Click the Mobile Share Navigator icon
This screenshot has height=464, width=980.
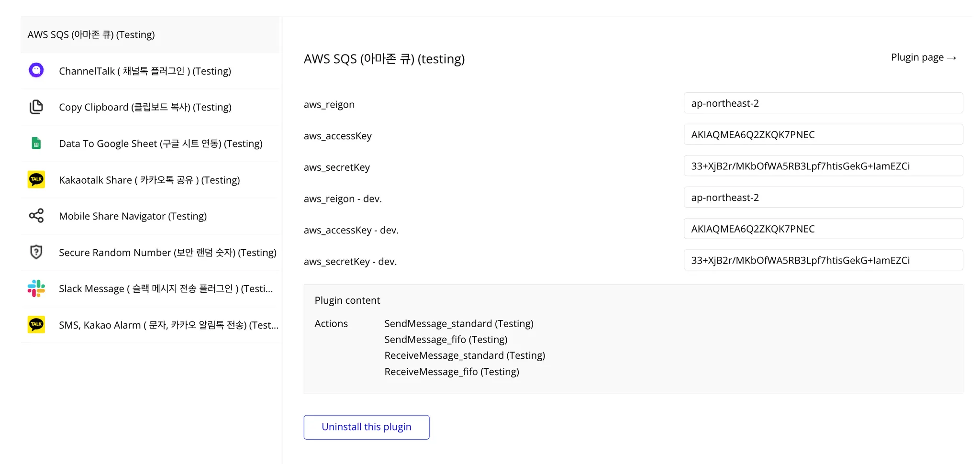coord(36,216)
